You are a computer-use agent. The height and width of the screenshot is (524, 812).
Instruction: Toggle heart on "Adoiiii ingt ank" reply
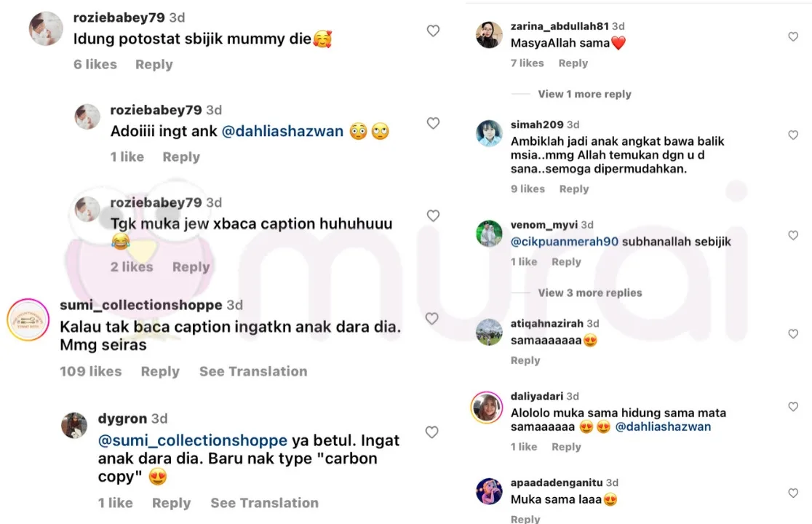(x=433, y=123)
